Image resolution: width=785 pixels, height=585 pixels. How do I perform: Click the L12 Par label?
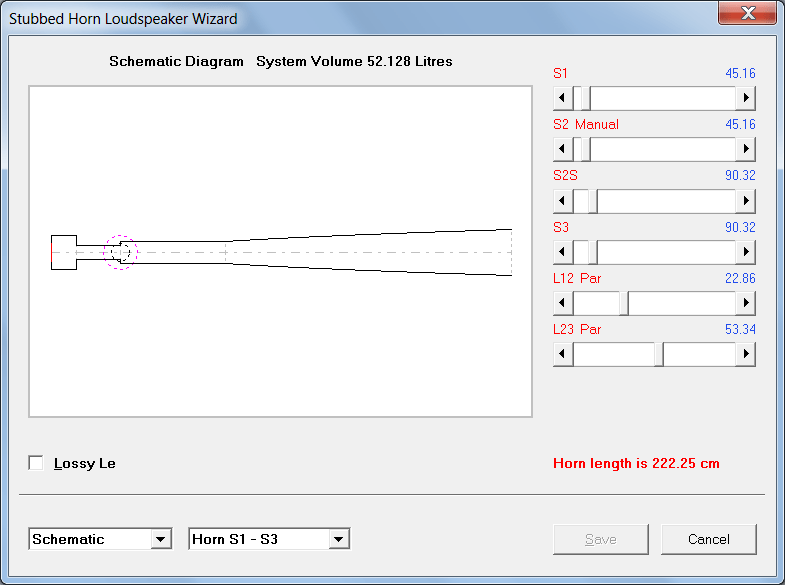click(577, 278)
